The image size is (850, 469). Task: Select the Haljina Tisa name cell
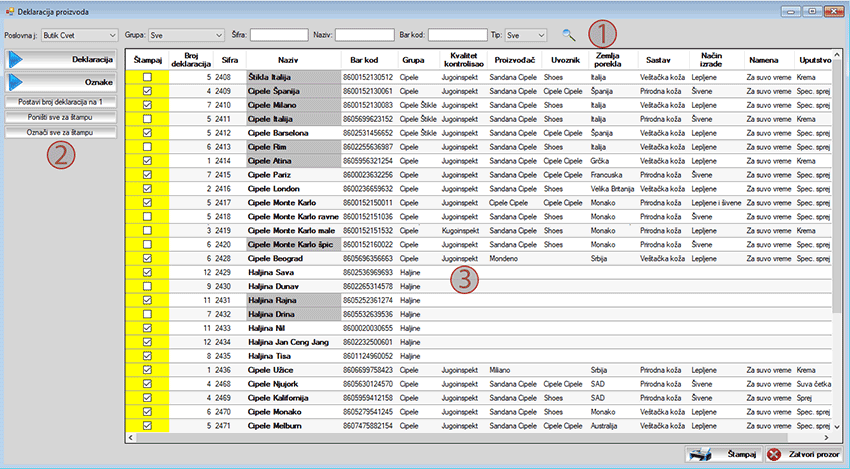(x=293, y=356)
